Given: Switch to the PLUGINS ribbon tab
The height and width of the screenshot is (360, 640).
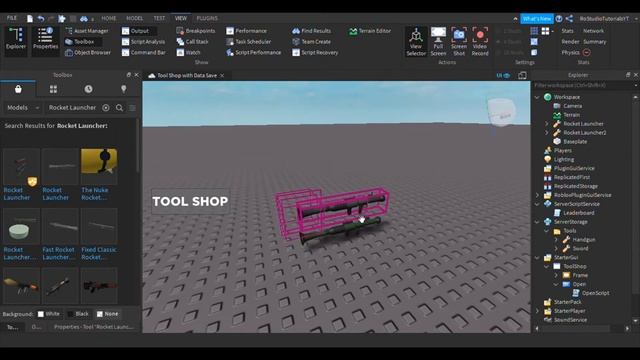Looking at the screenshot, I should [207, 18].
